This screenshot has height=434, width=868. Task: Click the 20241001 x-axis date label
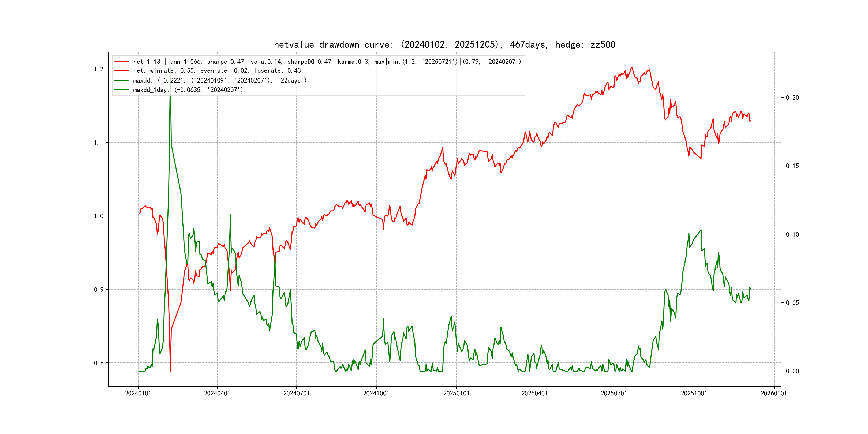pos(376,393)
